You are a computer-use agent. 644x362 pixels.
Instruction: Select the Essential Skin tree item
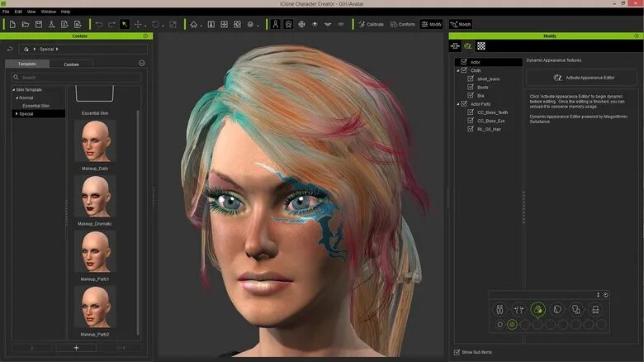tap(36, 106)
